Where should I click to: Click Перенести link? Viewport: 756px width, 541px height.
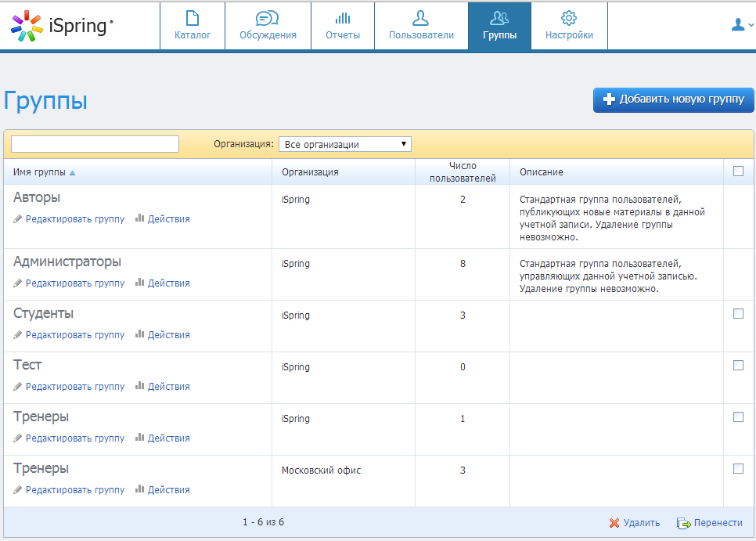pyautogui.click(x=718, y=523)
